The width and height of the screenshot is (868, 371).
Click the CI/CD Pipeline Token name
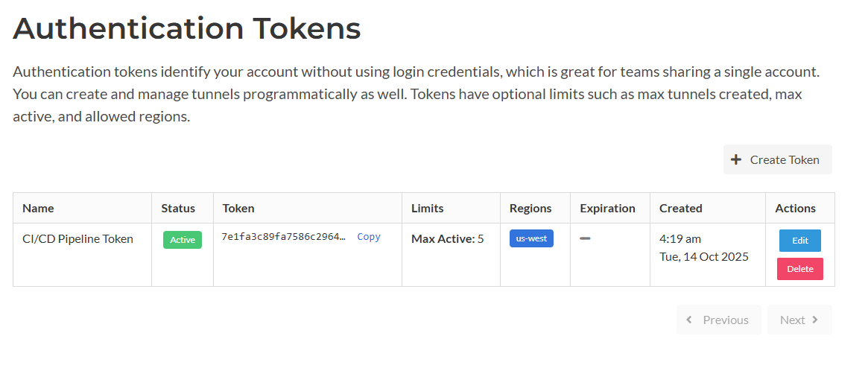pos(77,239)
